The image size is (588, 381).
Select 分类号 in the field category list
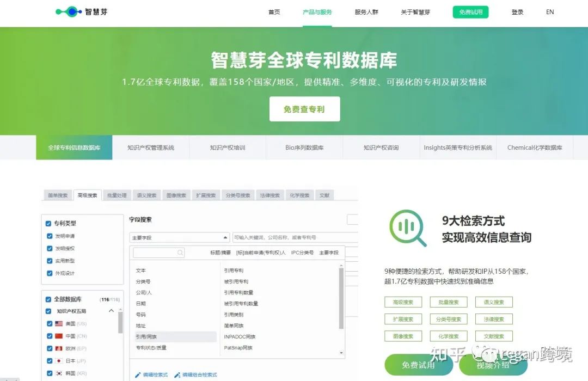(143, 281)
